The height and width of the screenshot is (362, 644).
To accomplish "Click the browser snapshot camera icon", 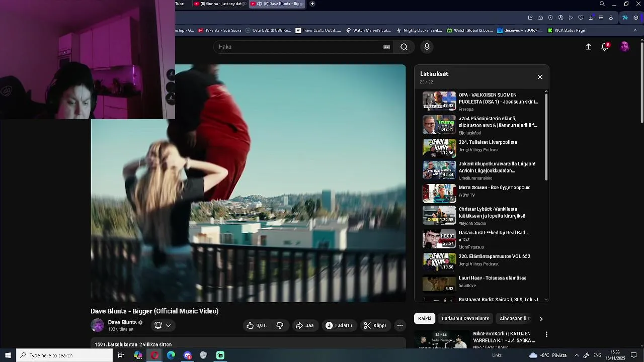I will coord(540,18).
